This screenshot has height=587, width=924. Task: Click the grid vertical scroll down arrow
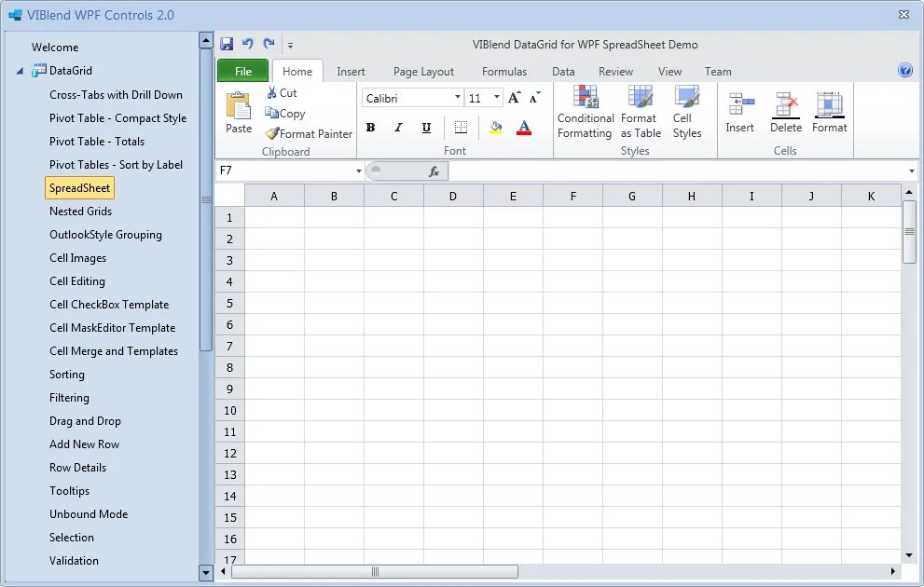click(x=909, y=555)
